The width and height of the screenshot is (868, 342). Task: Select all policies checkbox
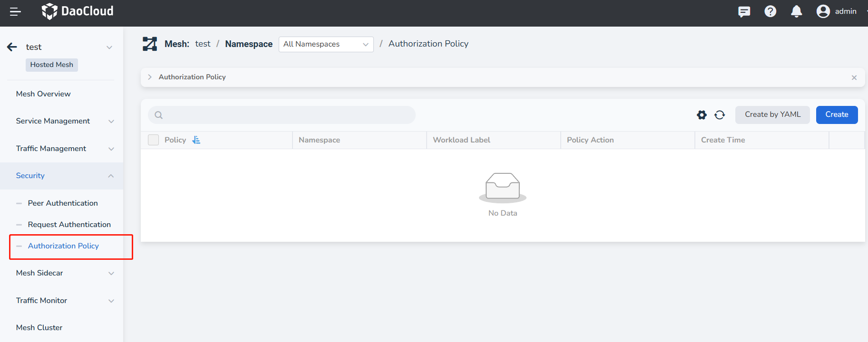pos(153,140)
